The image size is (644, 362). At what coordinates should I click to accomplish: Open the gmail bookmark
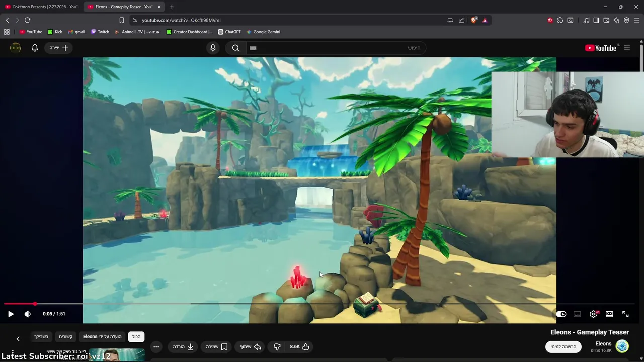click(76, 32)
